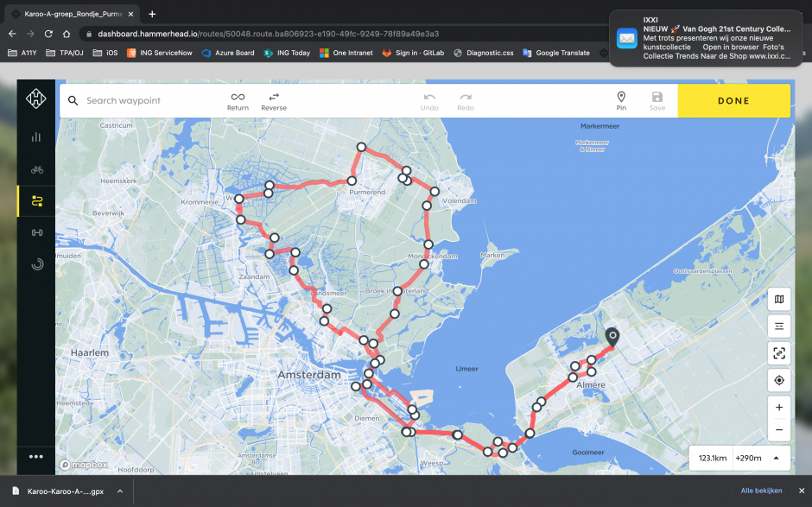
Task: Click the Mapbox logo link
Action: [x=84, y=465]
